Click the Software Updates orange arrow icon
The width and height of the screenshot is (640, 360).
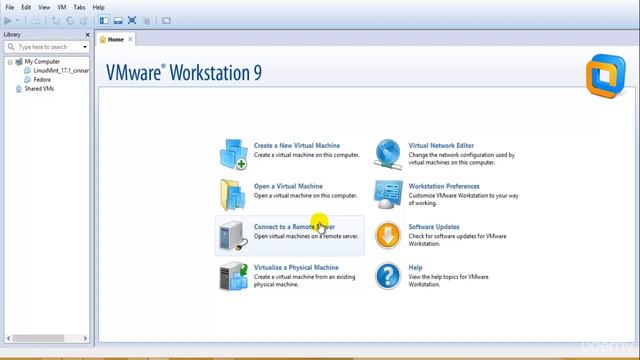[x=388, y=236]
